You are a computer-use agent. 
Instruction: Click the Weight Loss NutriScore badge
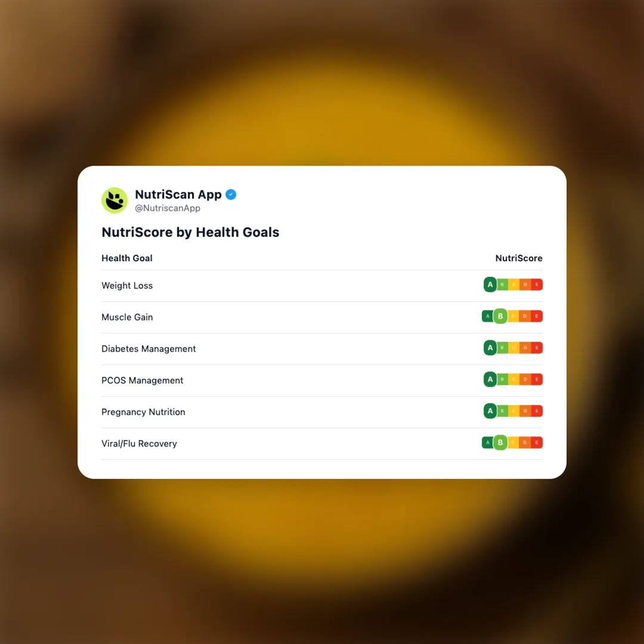[x=513, y=285]
